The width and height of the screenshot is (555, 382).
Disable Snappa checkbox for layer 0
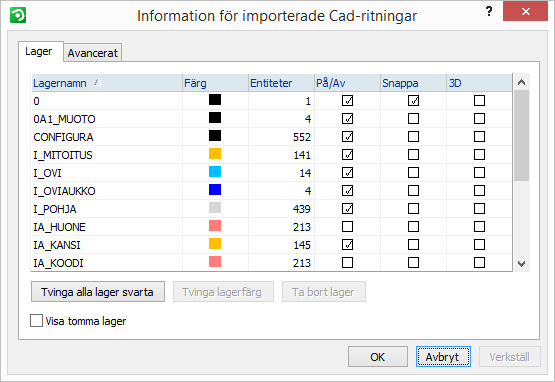[413, 101]
